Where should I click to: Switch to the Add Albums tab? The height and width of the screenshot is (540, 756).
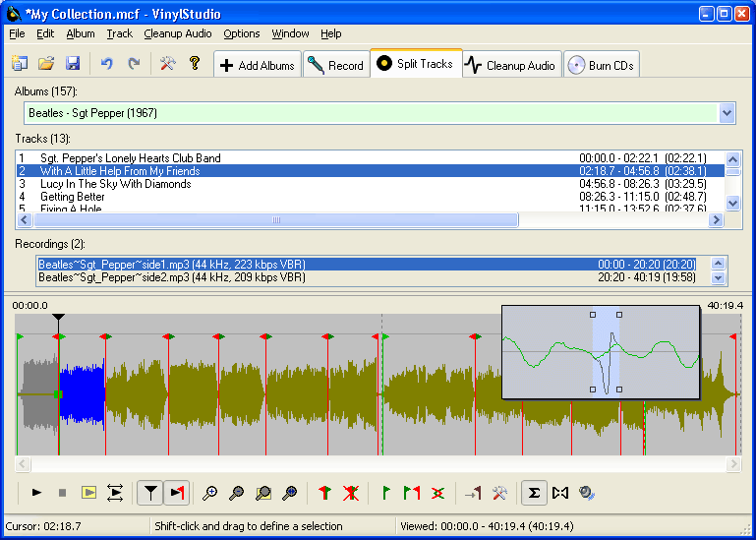(258, 65)
